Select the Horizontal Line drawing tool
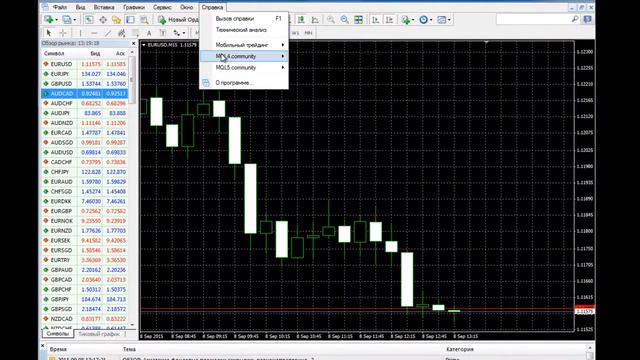 (94, 33)
